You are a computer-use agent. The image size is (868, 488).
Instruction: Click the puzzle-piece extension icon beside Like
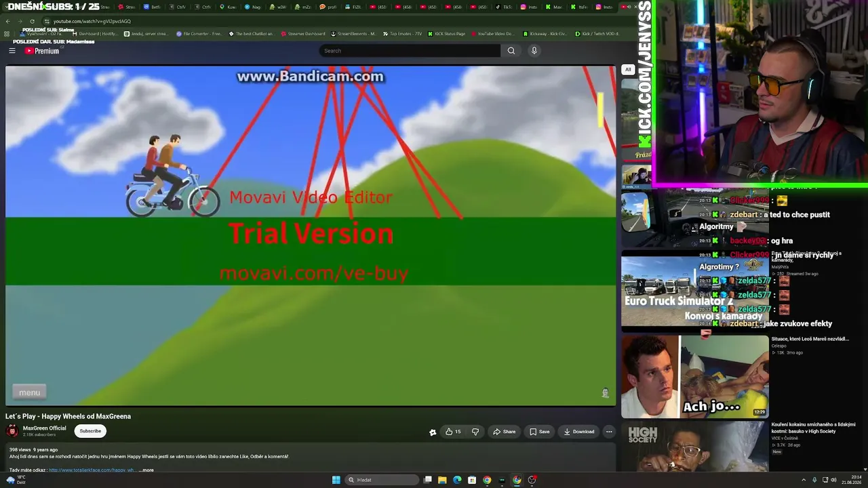433,432
